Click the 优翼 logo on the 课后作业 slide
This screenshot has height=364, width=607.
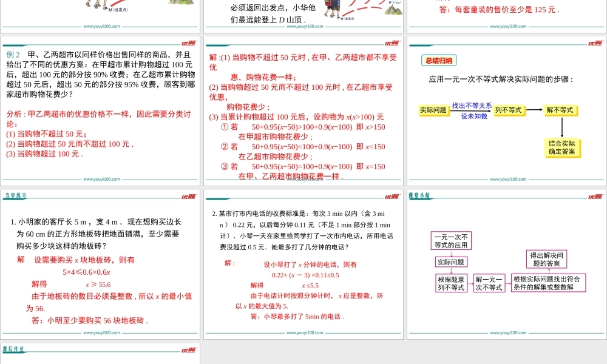pos(188,350)
